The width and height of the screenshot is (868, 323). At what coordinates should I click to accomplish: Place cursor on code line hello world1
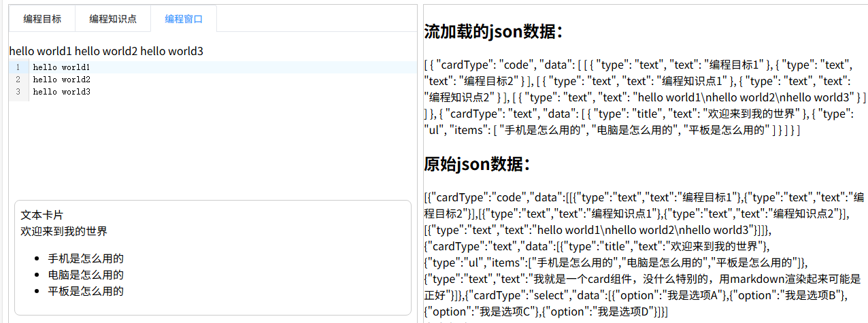pos(61,67)
